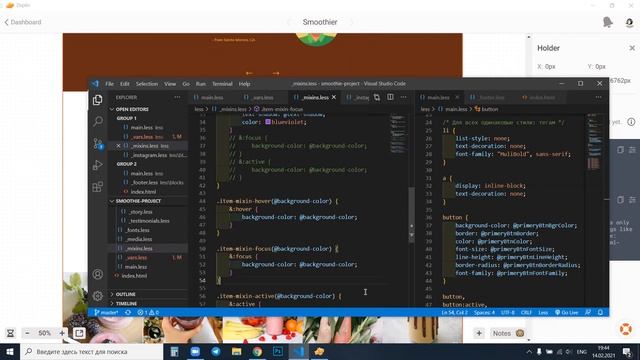Viewport: 640px width, 360px height.
Task: Open the Source Control view
Action: click(98, 143)
